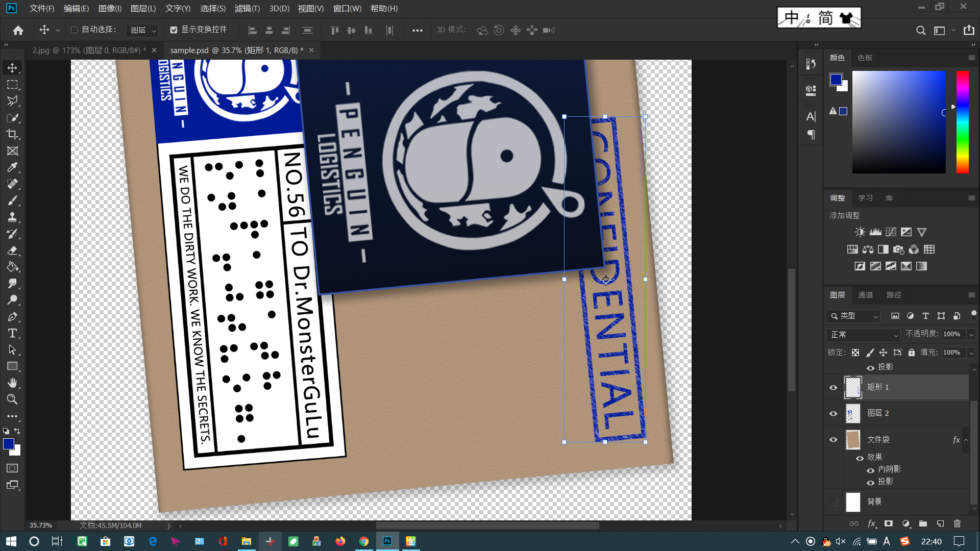Hide the 文件袋 layer

pos(834,440)
